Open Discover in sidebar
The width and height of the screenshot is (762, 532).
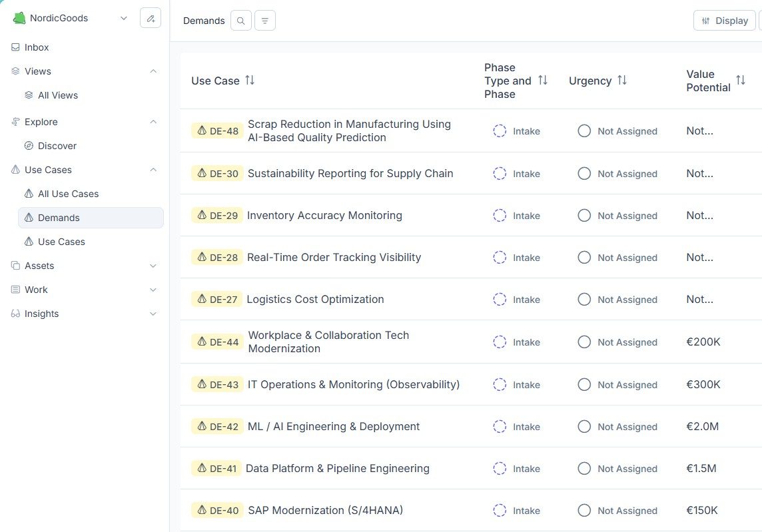click(57, 146)
